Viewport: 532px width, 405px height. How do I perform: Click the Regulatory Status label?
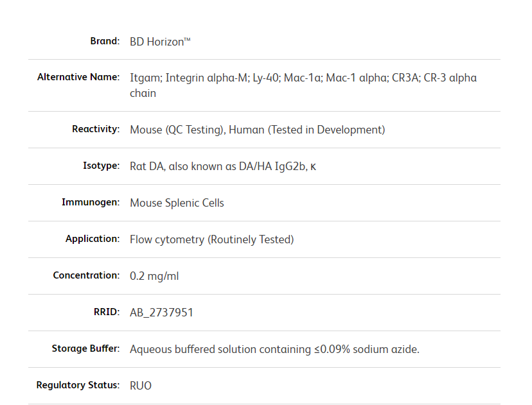(78, 385)
